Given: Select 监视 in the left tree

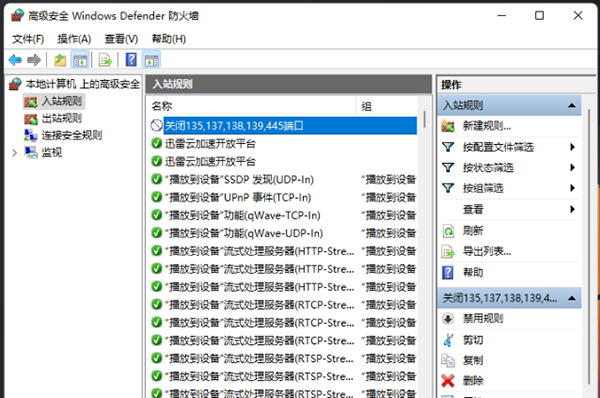Looking at the screenshot, I should click(x=52, y=152).
